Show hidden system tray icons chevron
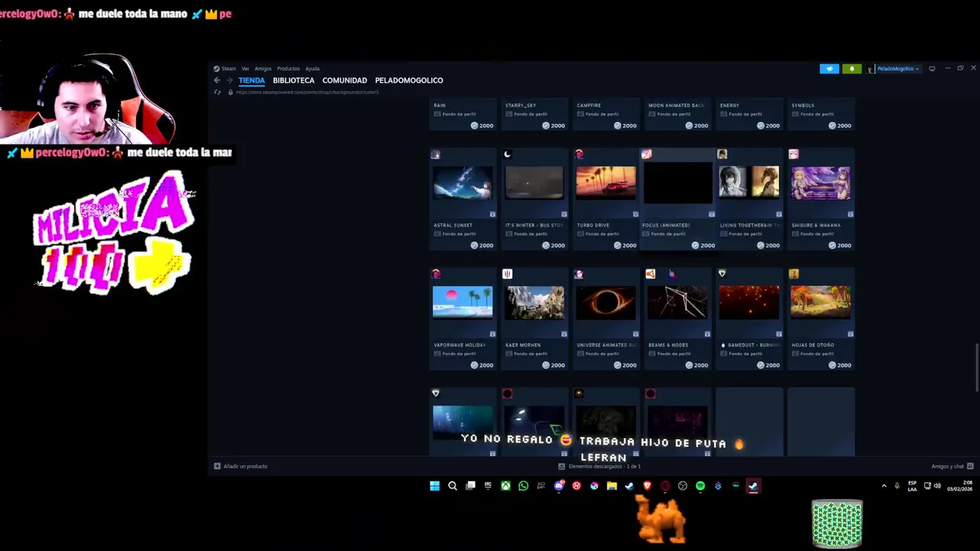This screenshot has width=980, height=551. (x=884, y=486)
